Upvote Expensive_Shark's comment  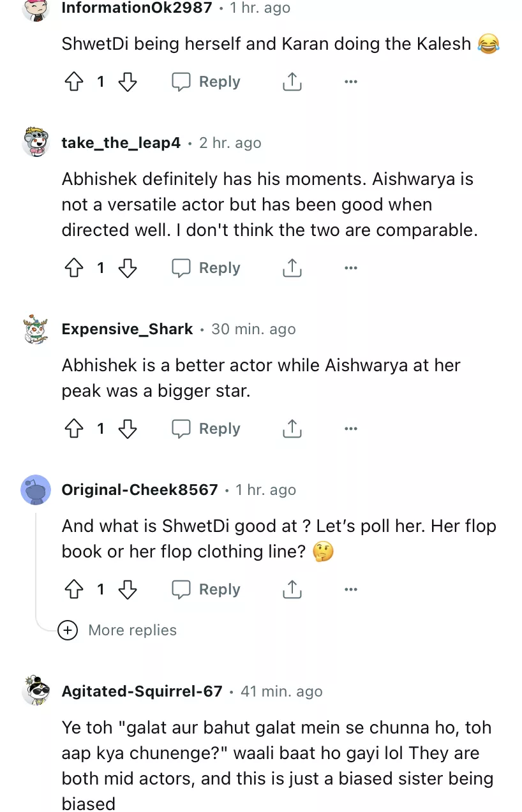click(74, 429)
